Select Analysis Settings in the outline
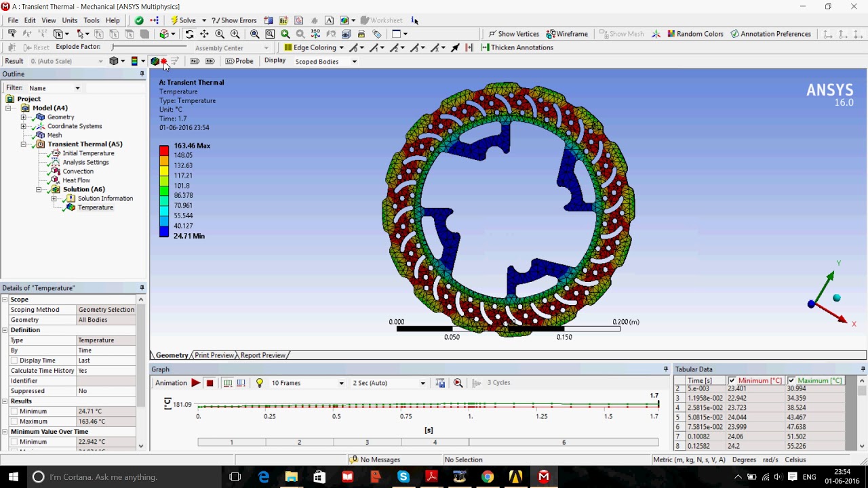 coord(85,163)
